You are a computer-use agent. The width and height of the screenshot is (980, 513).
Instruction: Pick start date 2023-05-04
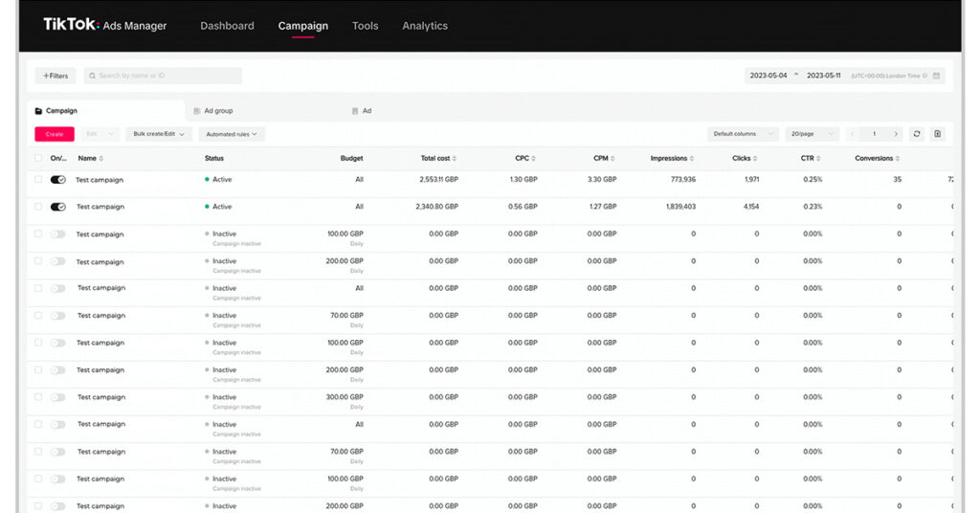(x=768, y=76)
